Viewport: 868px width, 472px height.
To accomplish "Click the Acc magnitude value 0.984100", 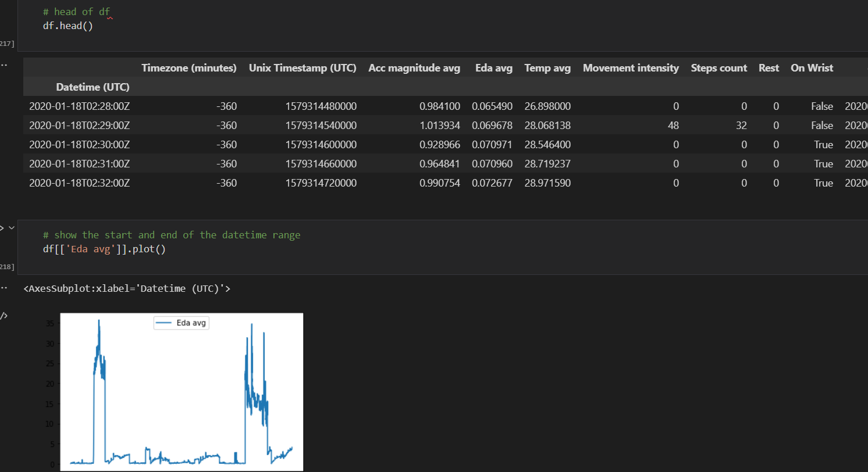I will click(x=440, y=106).
